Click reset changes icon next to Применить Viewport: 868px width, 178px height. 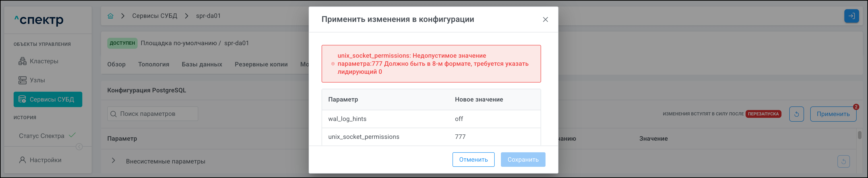796,114
